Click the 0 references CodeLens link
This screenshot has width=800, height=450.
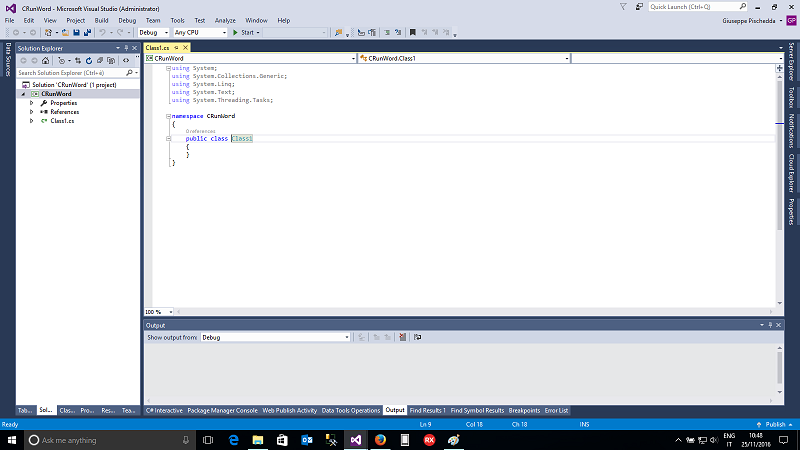201,131
